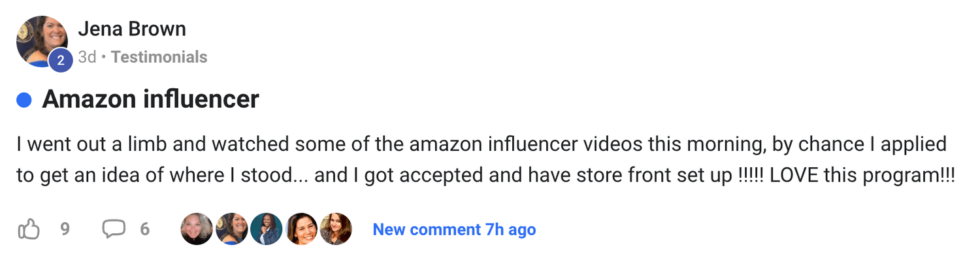The width and height of the screenshot is (980, 262).
Task: Click the level 2 badge on avatar
Action: pyautogui.click(x=60, y=61)
